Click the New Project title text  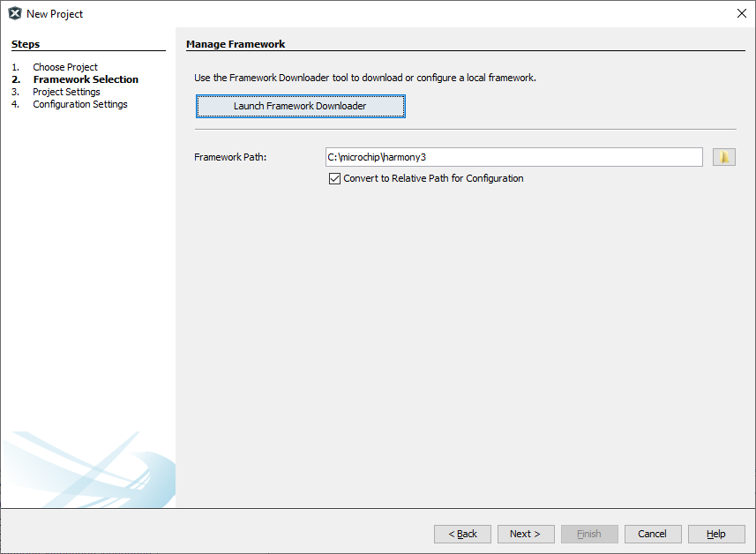point(55,14)
